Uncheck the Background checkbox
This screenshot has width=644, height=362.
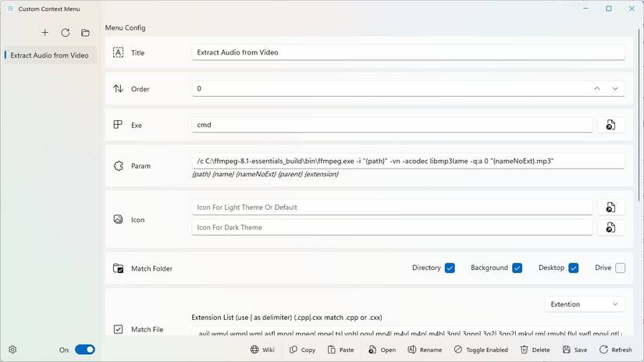[517, 268]
